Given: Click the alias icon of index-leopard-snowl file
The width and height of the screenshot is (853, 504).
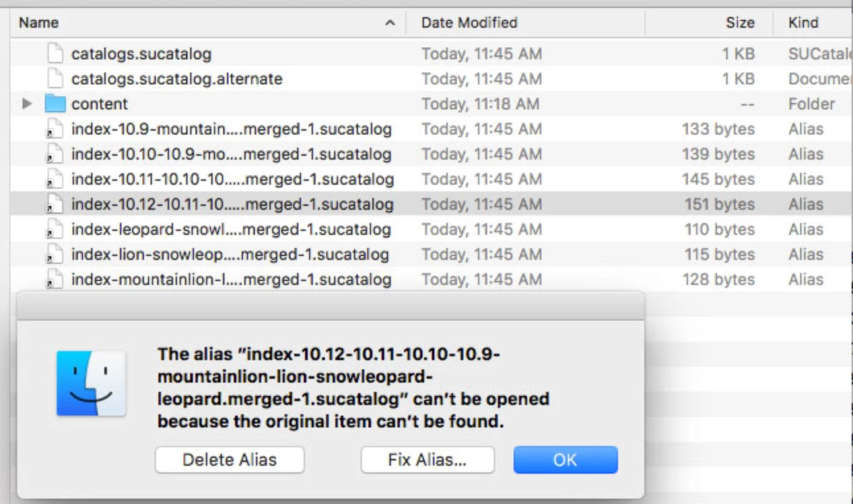Looking at the screenshot, I should coord(55,229).
